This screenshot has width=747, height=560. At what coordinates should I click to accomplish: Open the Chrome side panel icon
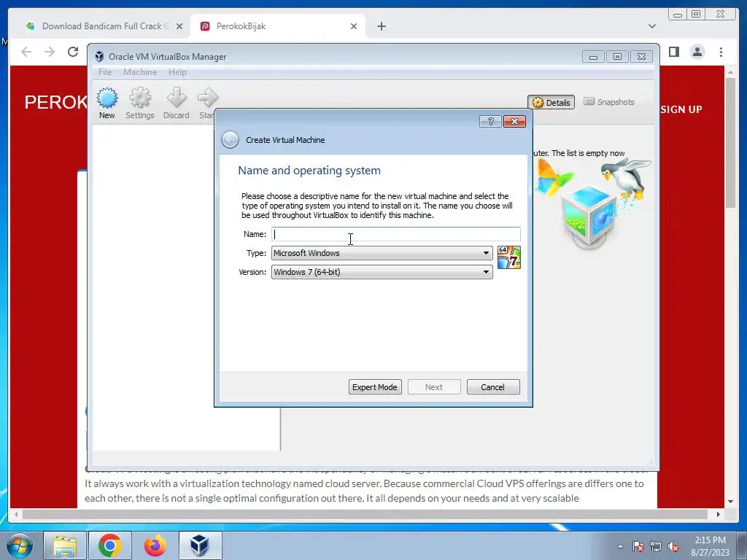[x=673, y=52]
